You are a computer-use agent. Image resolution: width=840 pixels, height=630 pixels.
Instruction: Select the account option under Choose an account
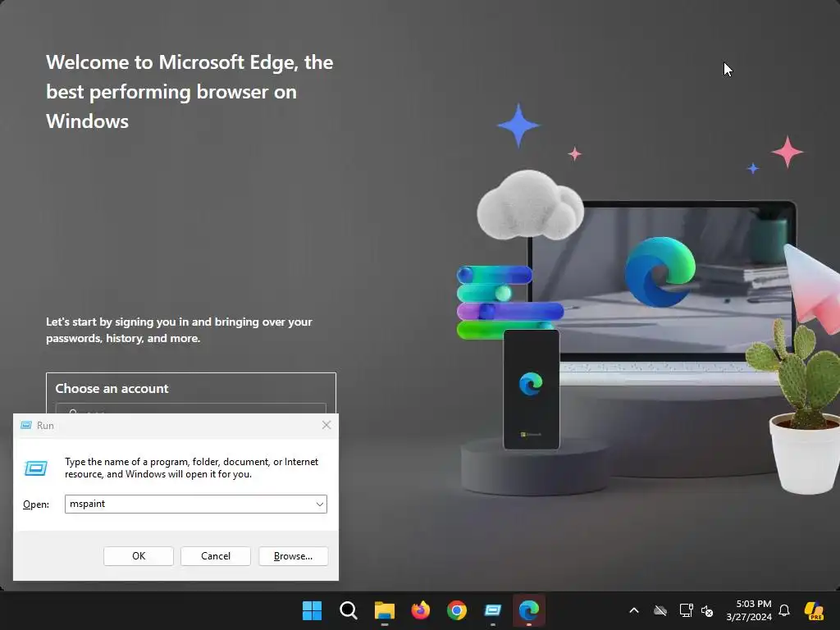190,409
